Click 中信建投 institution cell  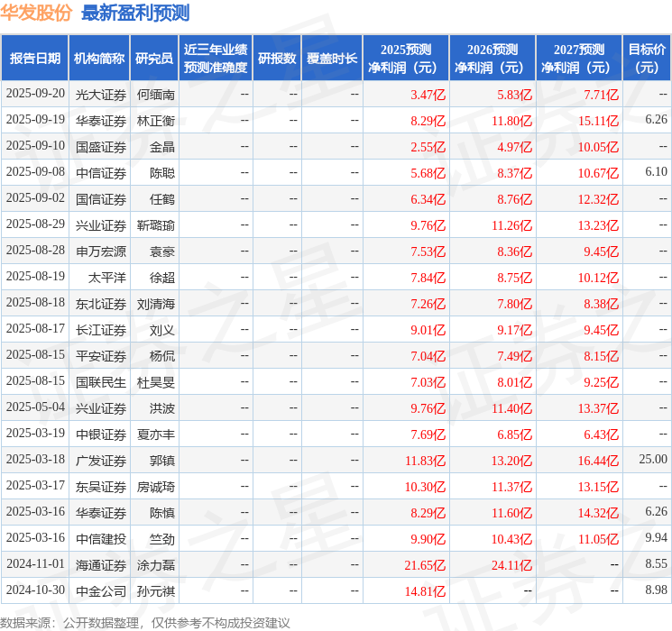tap(101, 539)
